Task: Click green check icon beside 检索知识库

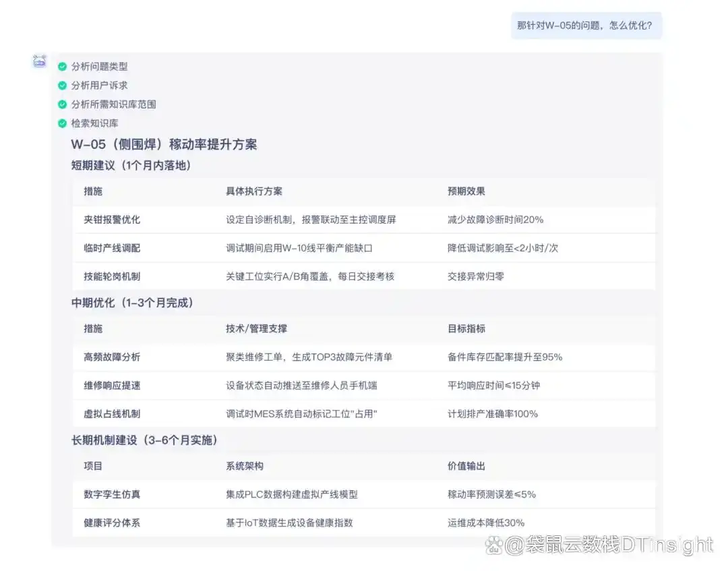Action: 62,123
